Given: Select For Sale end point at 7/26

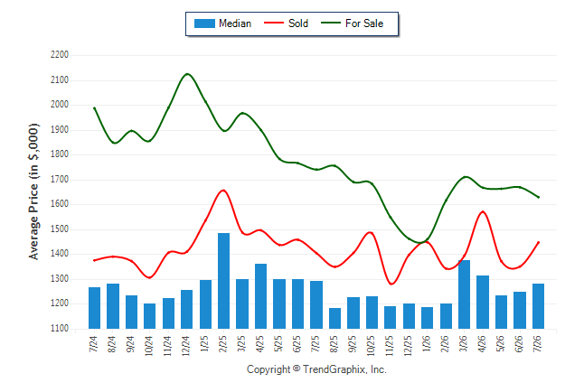Looking at the screenshot, I should pyautogui.click(x=538, y=197).
